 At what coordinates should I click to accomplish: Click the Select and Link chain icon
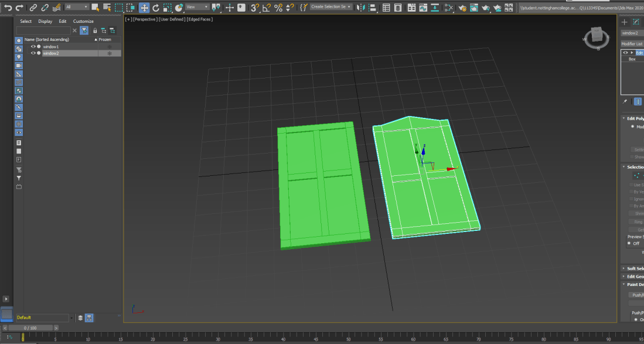(x=33, y=8)
